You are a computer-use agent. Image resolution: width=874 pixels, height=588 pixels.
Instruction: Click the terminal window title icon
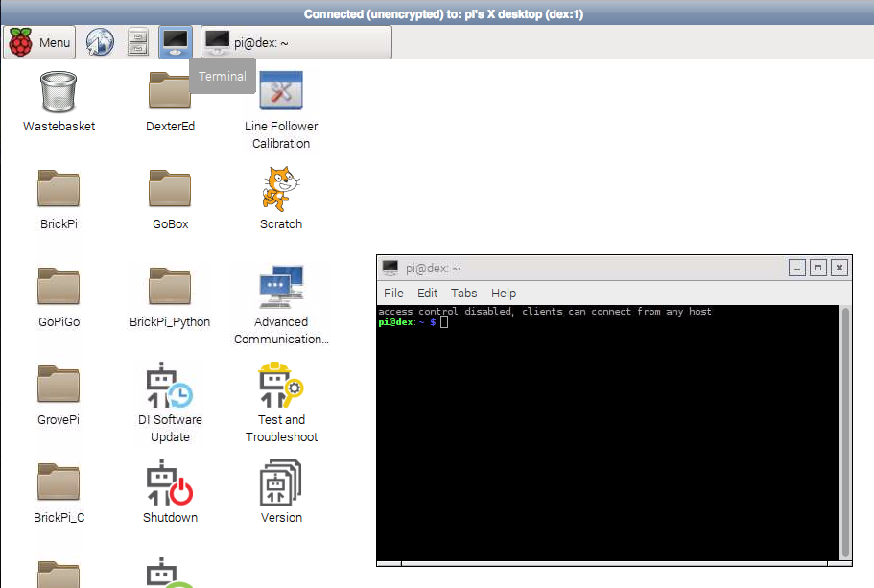pos(390,268)
